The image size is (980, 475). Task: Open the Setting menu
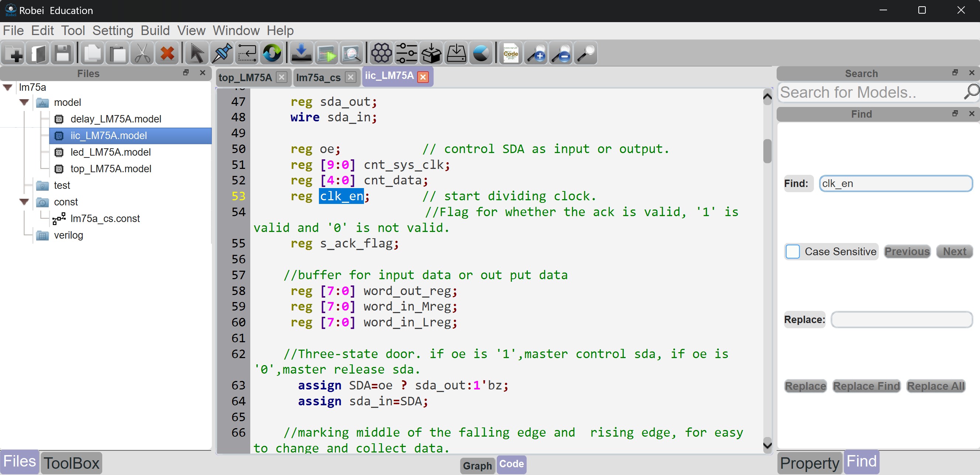click(113, 30)
